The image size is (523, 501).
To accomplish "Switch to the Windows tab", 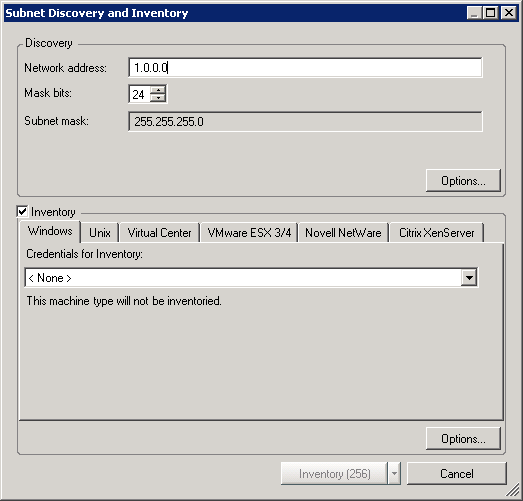I will click(50, 231).
